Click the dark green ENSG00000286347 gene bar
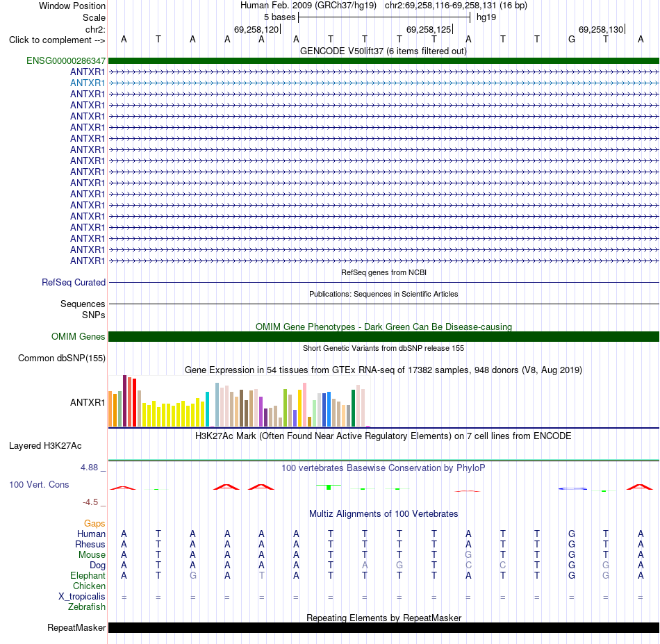 pos(383,60)
